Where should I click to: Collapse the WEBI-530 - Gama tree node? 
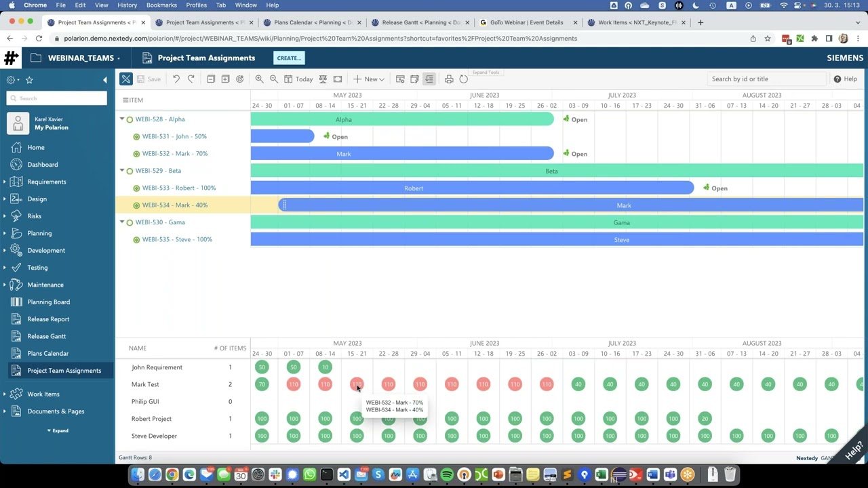[x=122, y=222]
